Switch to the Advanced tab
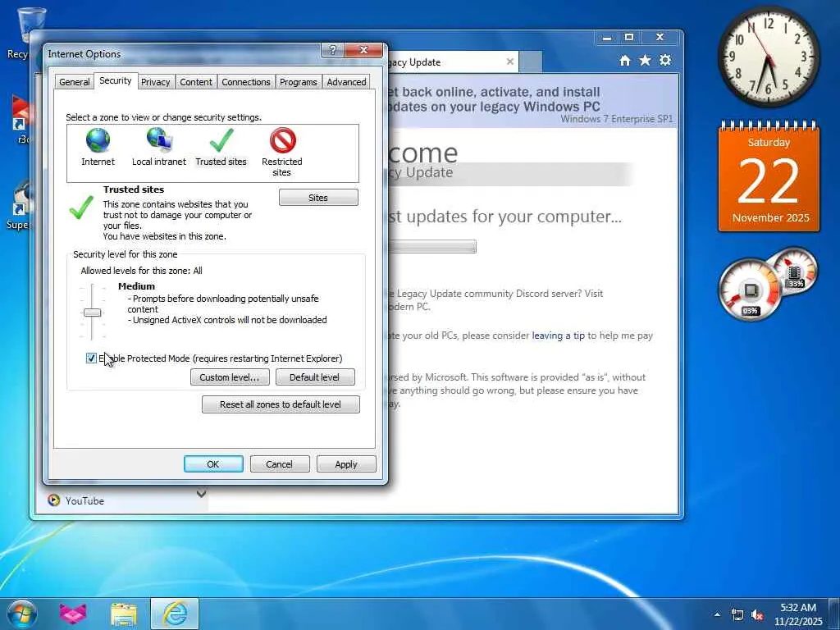The image size is (840, 630). tap(347, 82)
